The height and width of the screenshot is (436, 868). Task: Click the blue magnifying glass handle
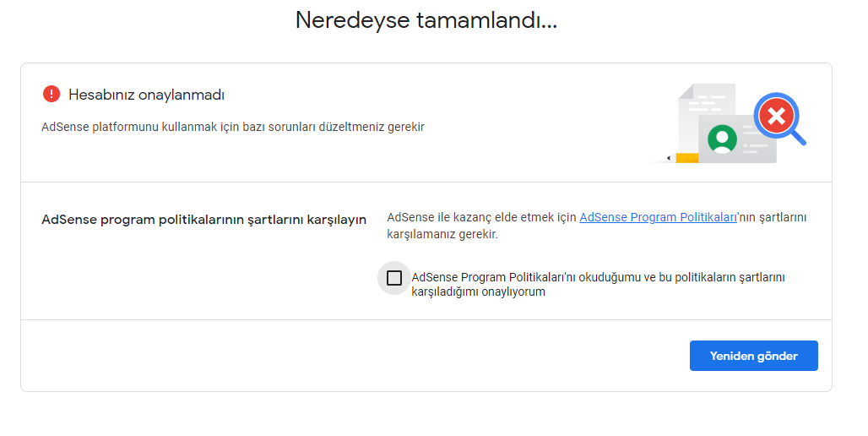click(797, 136)
